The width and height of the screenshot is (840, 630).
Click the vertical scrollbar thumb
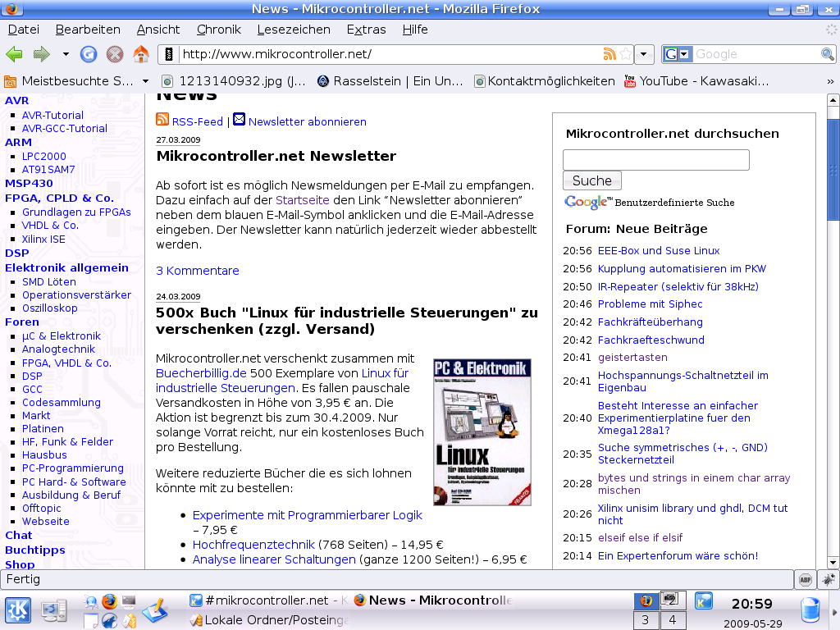tap(833, 169)
